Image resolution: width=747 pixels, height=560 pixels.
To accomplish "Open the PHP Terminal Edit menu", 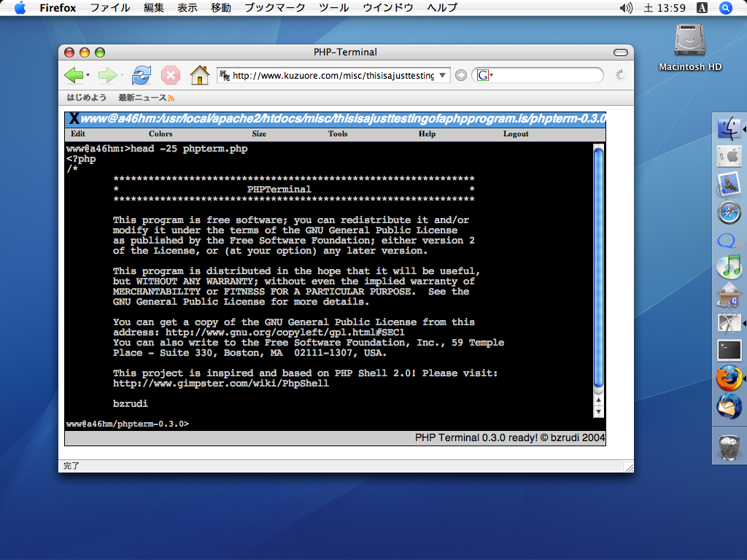I will (77, 134).
